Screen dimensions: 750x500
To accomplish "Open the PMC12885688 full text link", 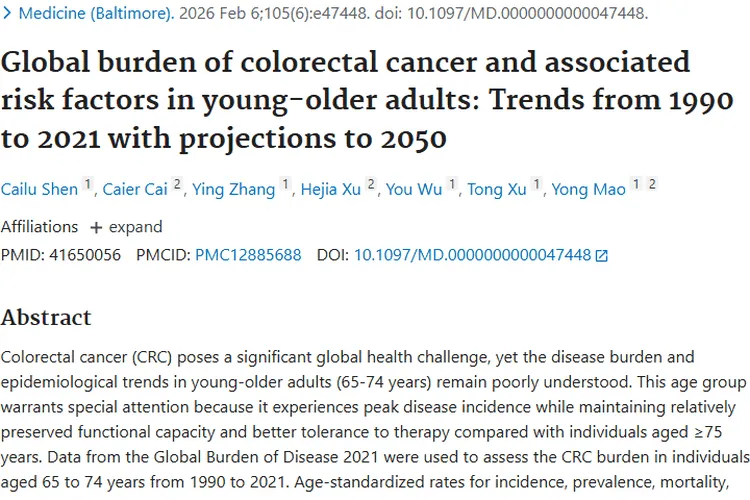I will point(248,255).
